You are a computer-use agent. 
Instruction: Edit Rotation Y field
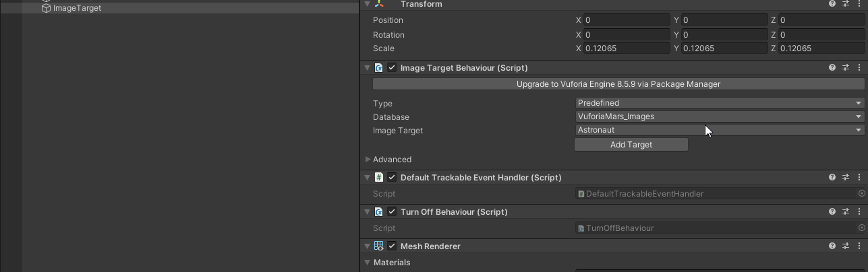(x=724, y=34)
